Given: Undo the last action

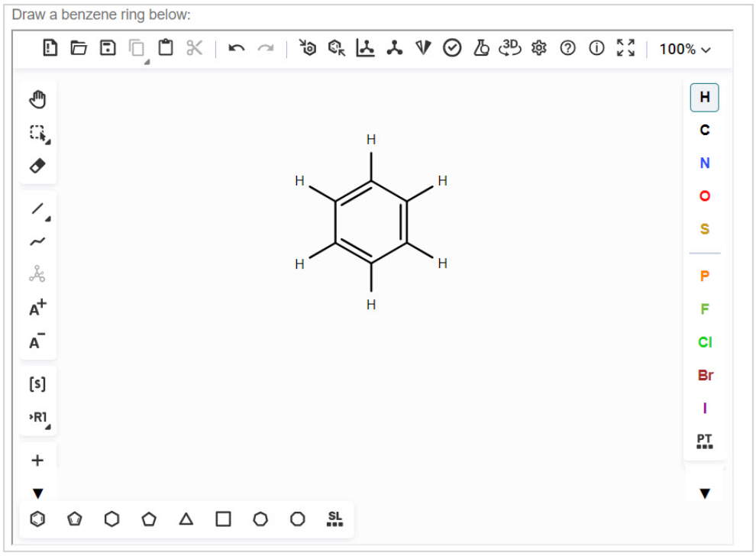Looking at the screenshot, I should 237,48.
